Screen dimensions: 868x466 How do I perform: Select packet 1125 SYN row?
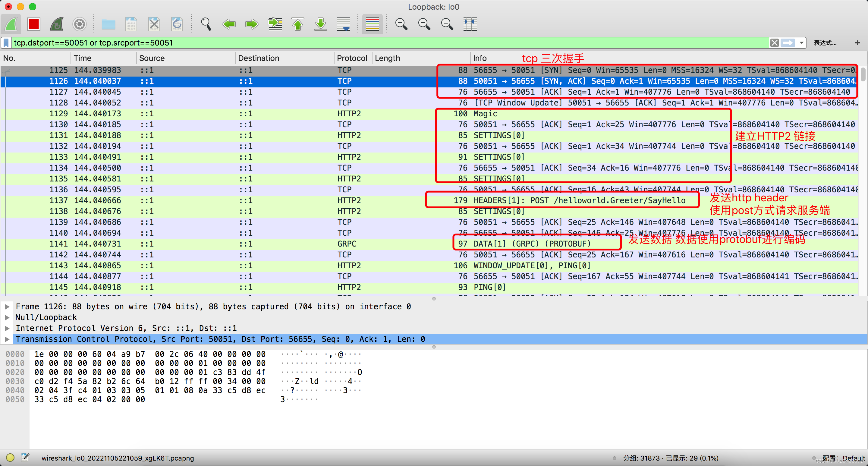pos(429,70)
